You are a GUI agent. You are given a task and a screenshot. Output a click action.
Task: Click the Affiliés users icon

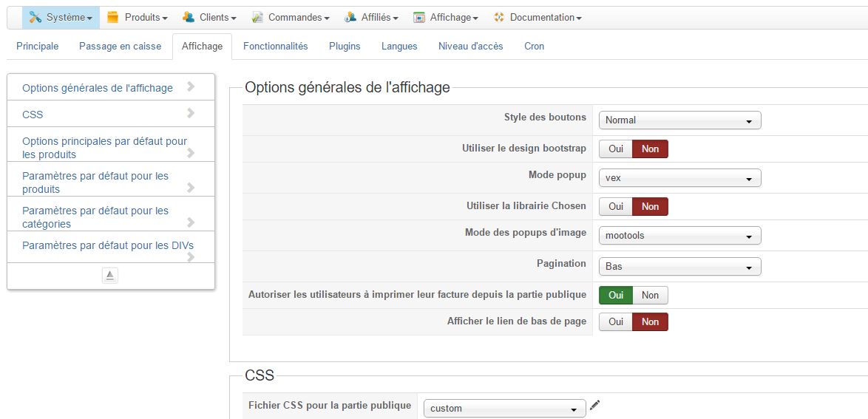pos(350,17)
